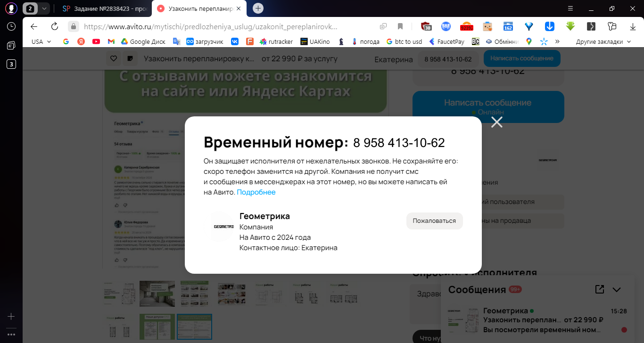Screen dimensions: 644x343
Task: Click the Геометрика company name in popup
Action: click(264, 216)
